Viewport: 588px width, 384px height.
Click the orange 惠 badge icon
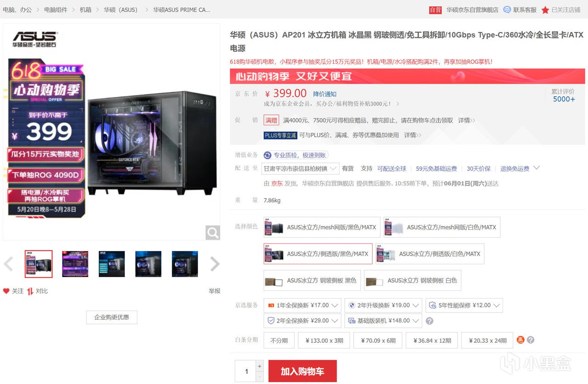coord(520,340)
